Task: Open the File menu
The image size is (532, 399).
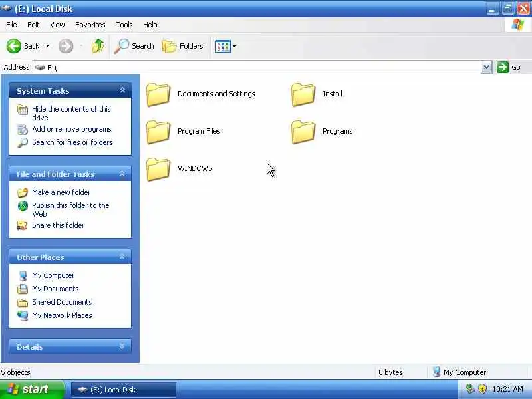Action: (x=11, y=25)
